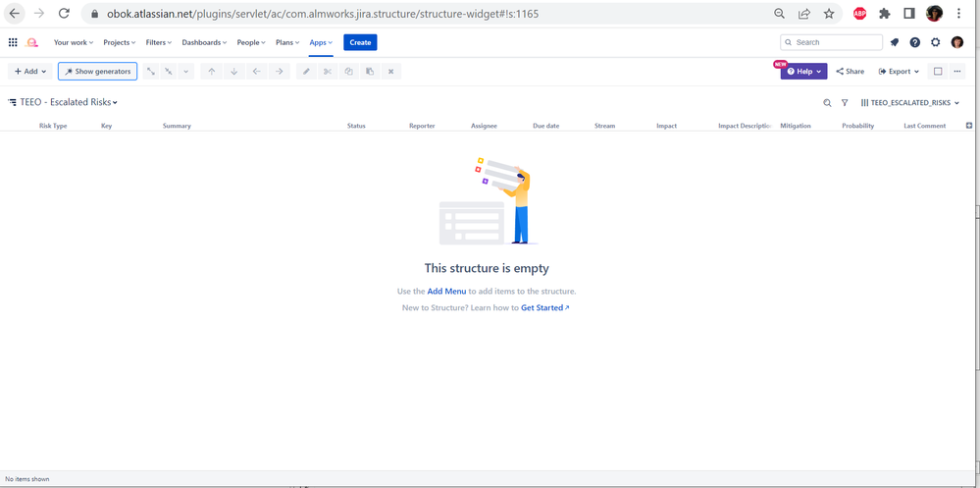
Task: Open Apps menu
Action: pyautogui.click(x=321, y=42)
